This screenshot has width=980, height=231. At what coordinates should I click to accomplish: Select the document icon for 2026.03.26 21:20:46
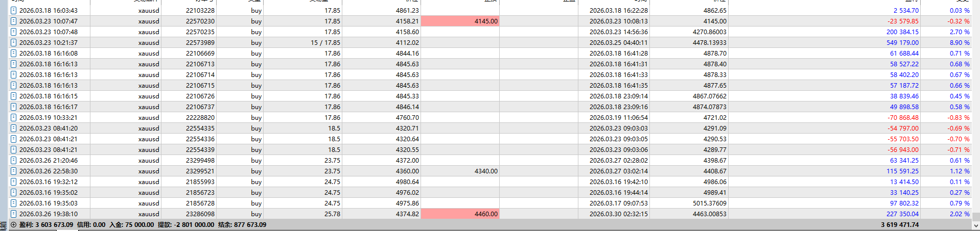[13, 160]
